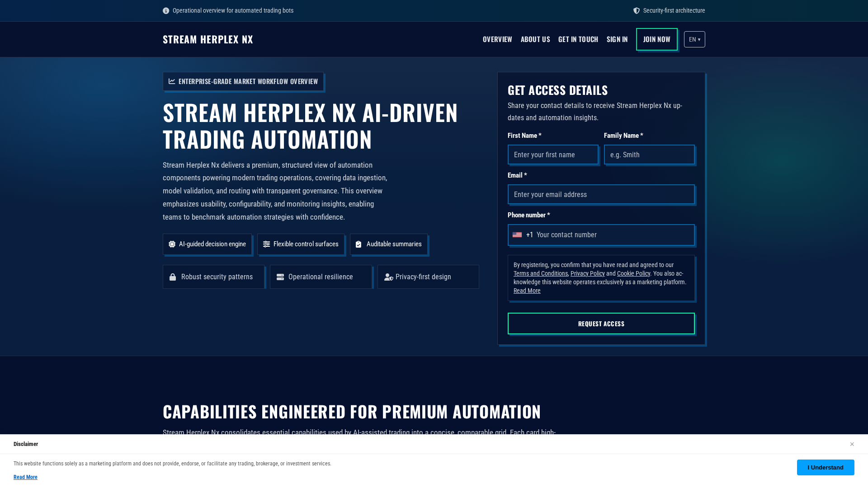
Task: Focus the First Name input field
Action: pyautogui.click(x=553, y=155)
